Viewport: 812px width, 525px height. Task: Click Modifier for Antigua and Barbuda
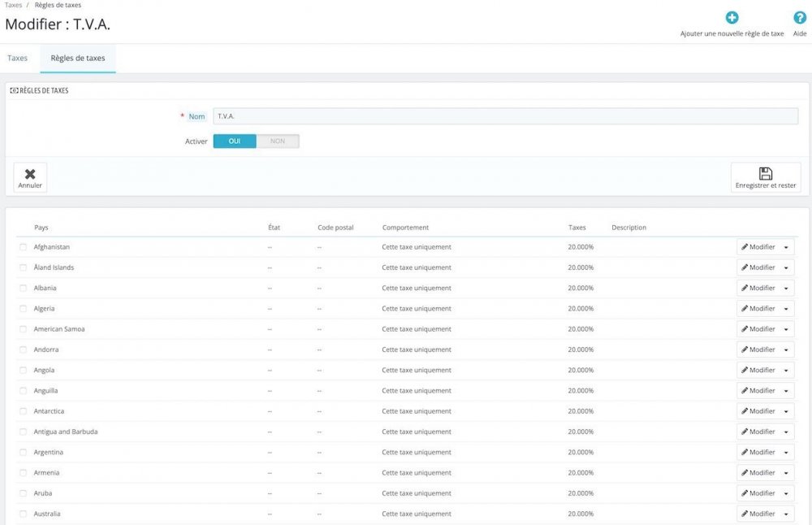758,432
